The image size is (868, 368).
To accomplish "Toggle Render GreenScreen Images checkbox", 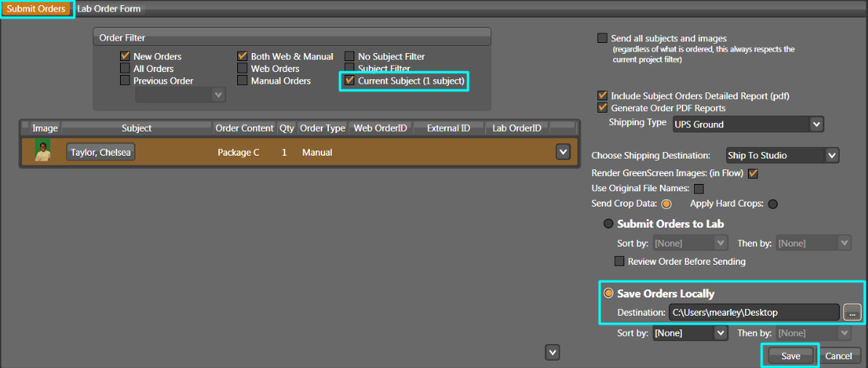I will click(753, 173).
